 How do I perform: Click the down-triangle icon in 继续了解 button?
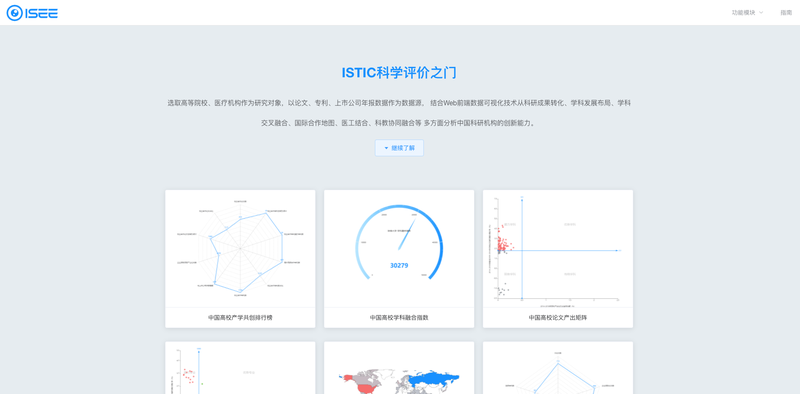pyautogui.click(x=386, y=148)
